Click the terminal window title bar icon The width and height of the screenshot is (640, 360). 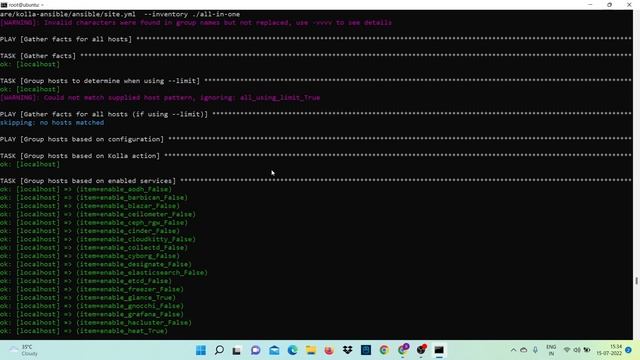click(4, 5)
